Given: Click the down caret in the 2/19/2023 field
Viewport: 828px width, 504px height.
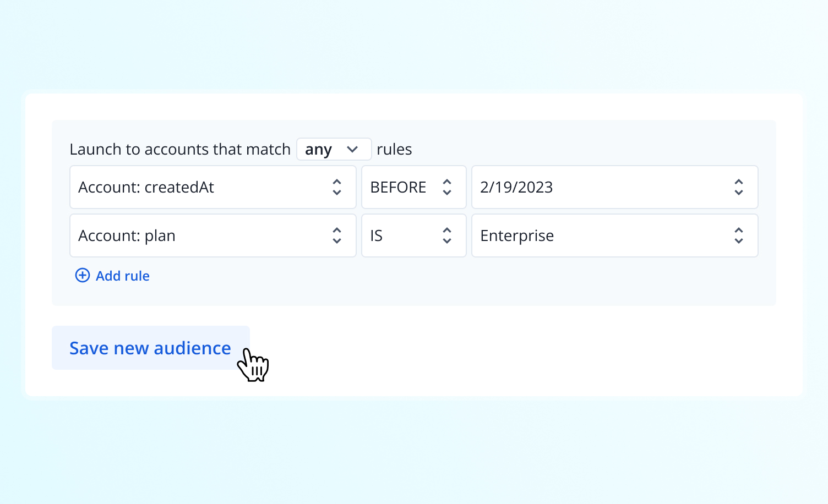Looking at the screenshot, I should [739, 193].
